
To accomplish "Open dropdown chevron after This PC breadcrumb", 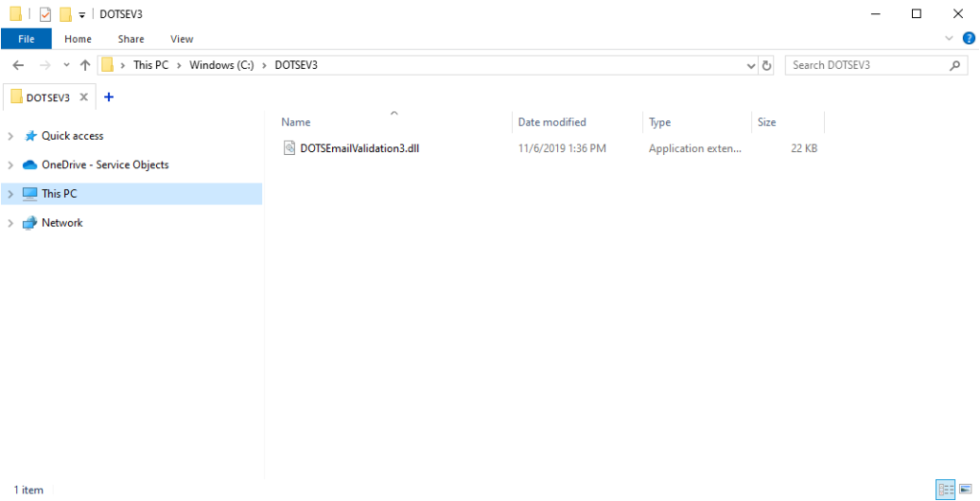I will pos(179,65).
